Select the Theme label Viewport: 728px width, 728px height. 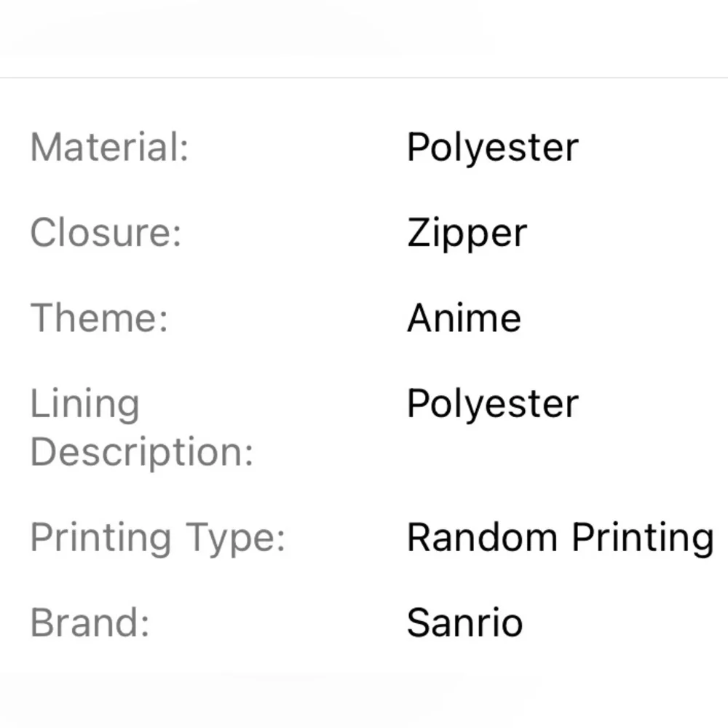[99, 318]
